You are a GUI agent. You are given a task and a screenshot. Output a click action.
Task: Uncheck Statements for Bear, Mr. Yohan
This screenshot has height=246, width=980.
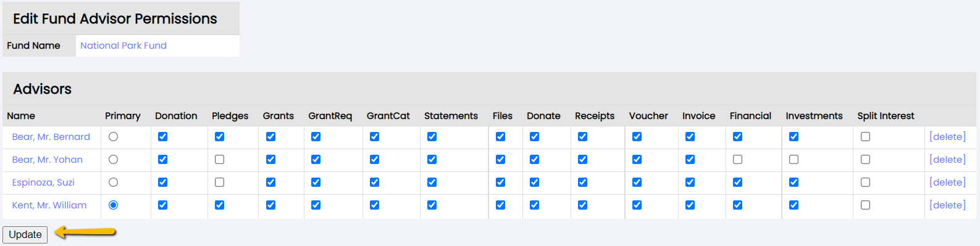tap(432, 160)
